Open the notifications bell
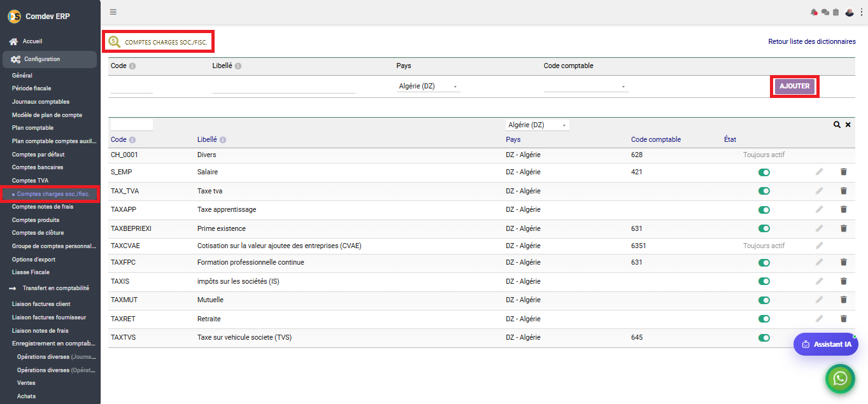This screenshot has width=868, height=404. [814, 12]
